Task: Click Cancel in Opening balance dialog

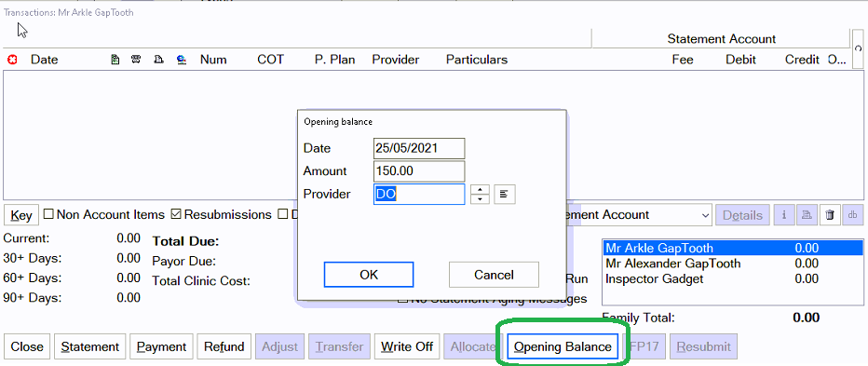Action: [x=494, y=275]
